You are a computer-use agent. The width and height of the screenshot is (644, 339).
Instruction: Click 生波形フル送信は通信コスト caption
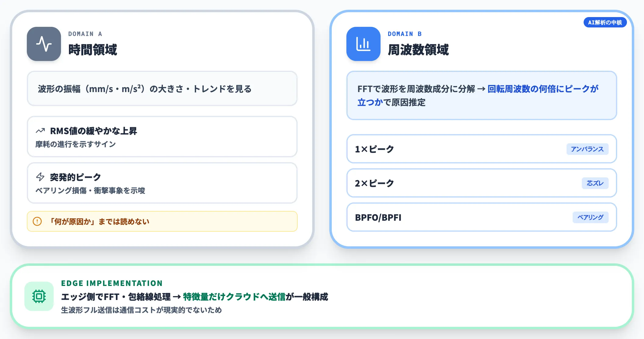[141, 310]
